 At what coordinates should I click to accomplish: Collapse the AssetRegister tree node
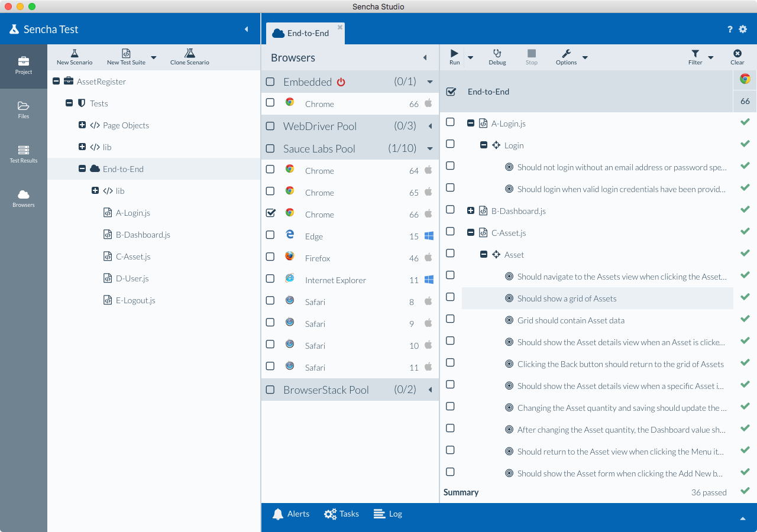pos(56,81)
